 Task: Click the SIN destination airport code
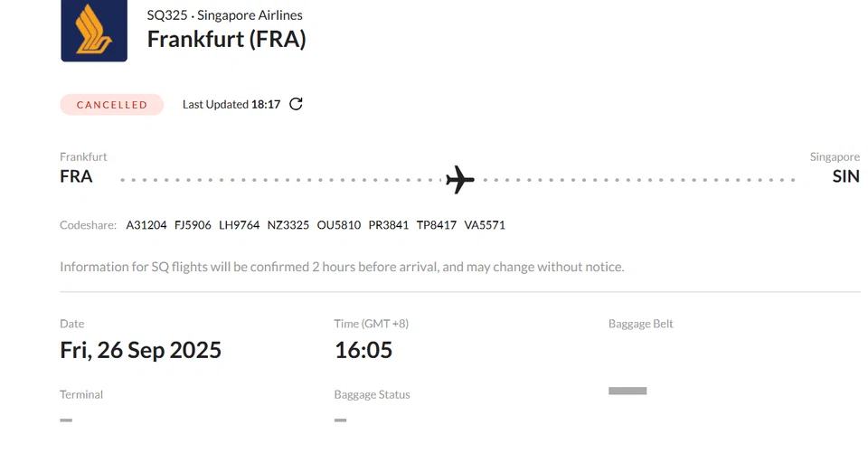tap(846, 177)
